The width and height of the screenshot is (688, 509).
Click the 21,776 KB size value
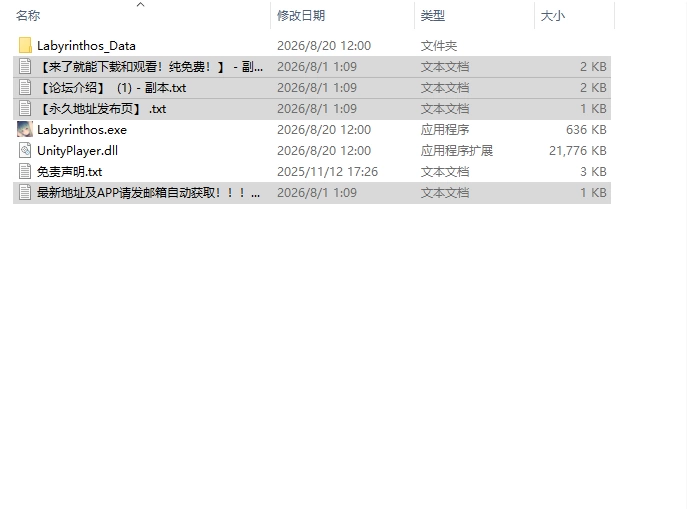pyautogui.click(x=577, y=151)
